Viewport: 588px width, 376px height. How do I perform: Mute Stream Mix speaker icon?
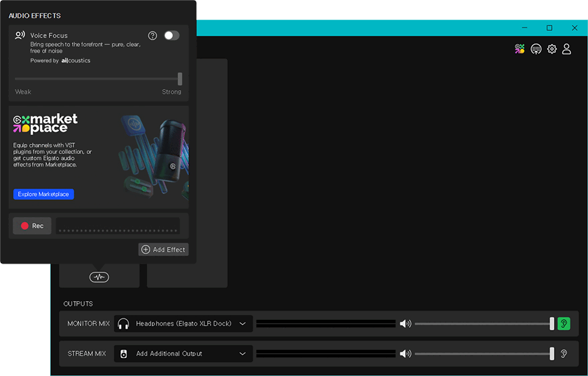click(x=406, y=353)
